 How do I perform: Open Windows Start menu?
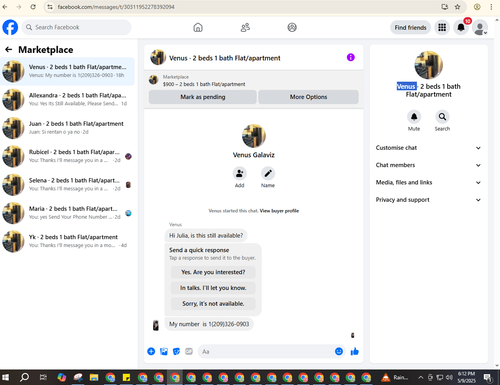point(6,377)
